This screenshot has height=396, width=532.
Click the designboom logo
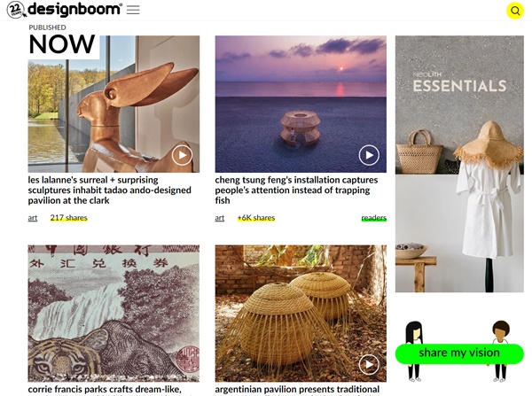click(74, 9)
